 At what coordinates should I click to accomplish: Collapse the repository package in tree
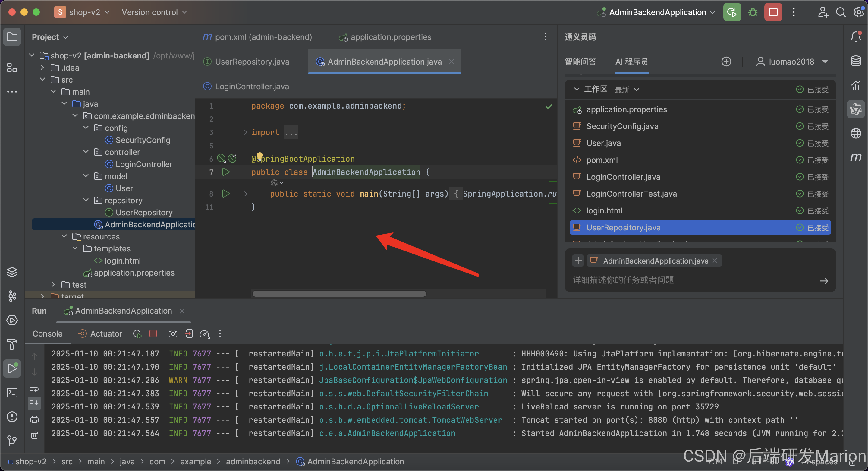pyautogui.click(x=86, y=200)
